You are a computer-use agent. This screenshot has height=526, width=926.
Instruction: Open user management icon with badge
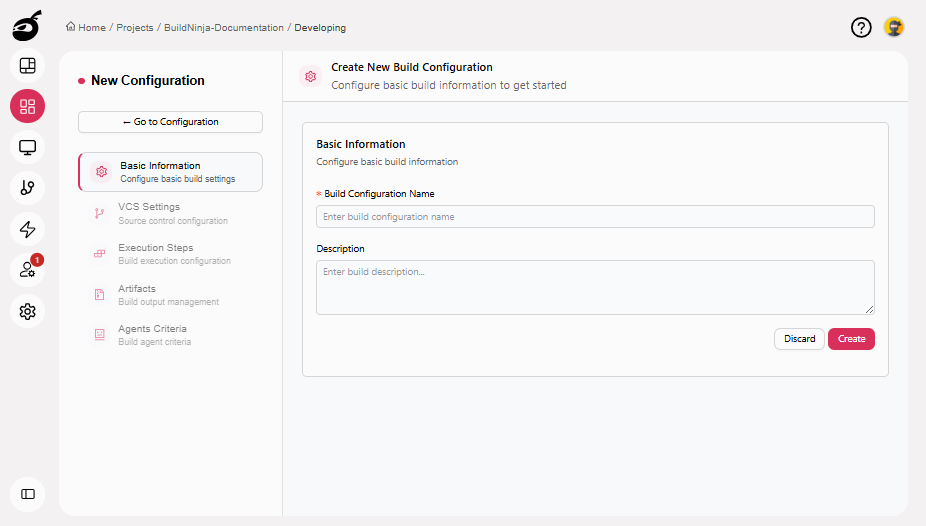point(27,270)
